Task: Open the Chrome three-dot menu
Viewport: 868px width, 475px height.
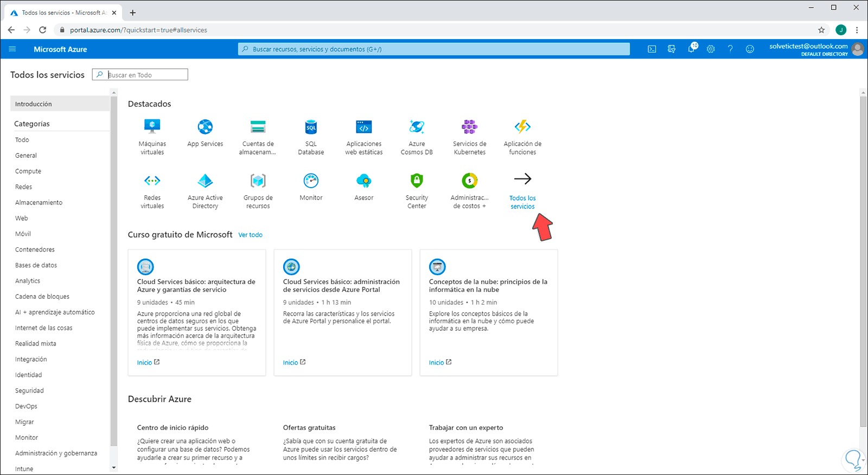Action: point(857,30)
